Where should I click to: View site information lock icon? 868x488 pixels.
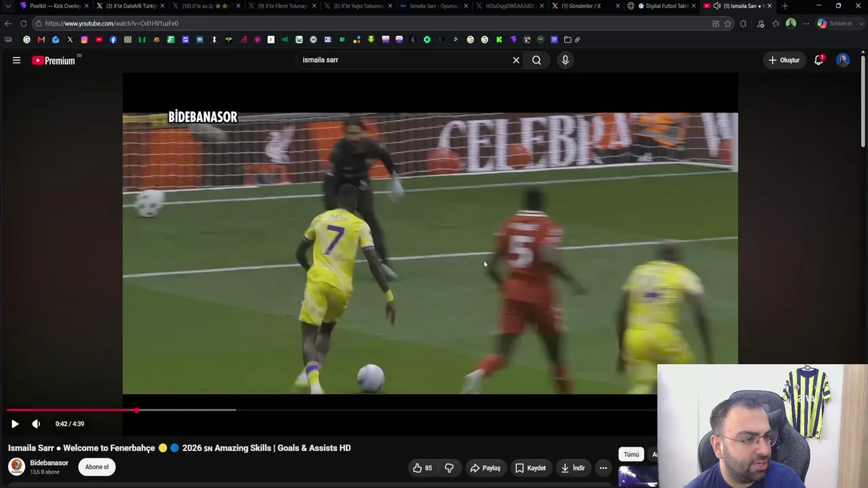click(38, 24)
